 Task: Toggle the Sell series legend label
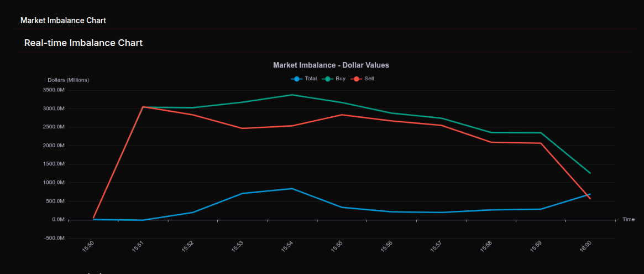pos(369,79)
